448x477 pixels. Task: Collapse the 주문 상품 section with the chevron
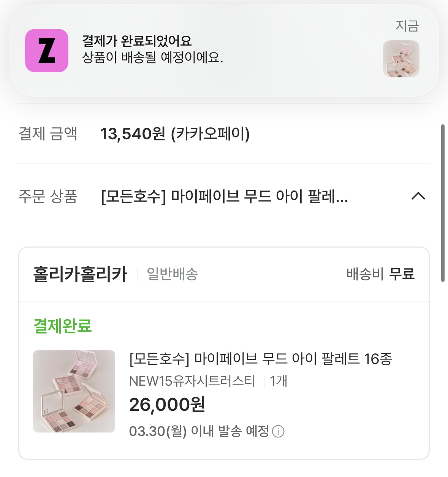(x=418, y=196)
